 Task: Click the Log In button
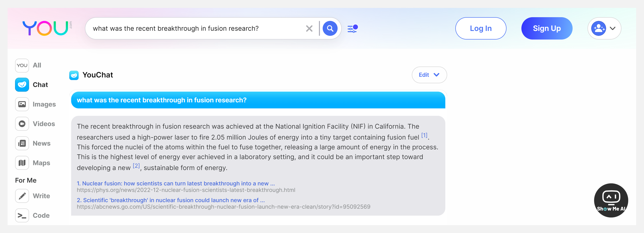[481, 28]
